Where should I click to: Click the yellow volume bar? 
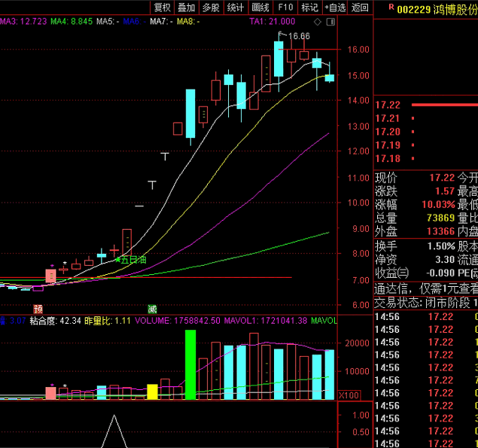click(152, 392)
